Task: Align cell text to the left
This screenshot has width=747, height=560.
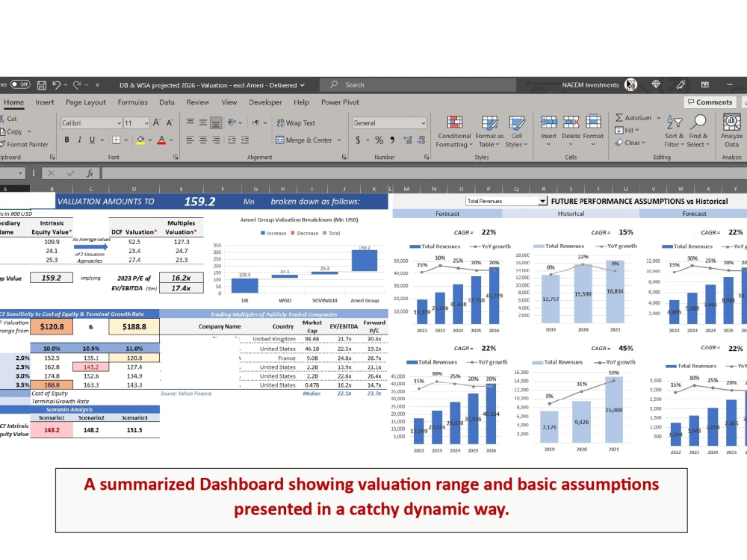Action: pos(190,140)
